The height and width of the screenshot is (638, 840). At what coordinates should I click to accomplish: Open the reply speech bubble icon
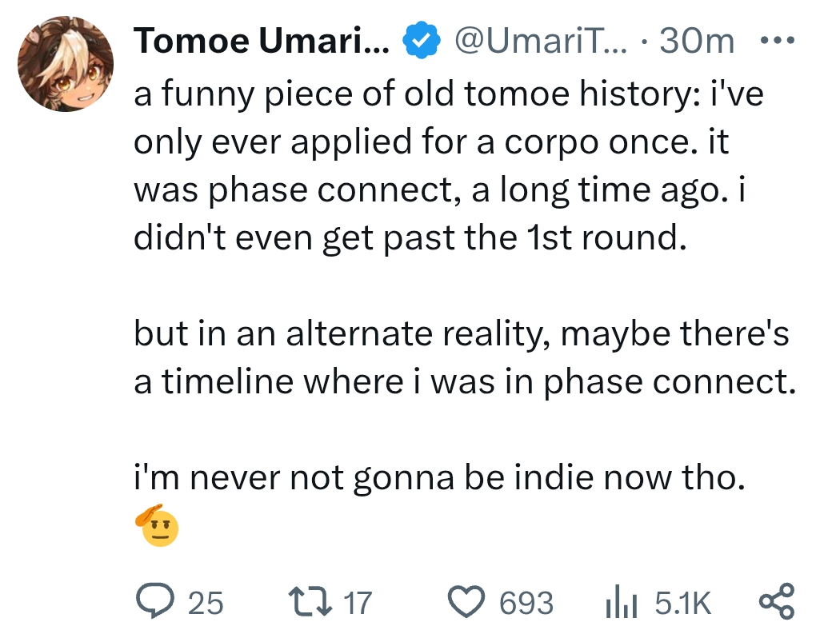click(x=155, y=601)
